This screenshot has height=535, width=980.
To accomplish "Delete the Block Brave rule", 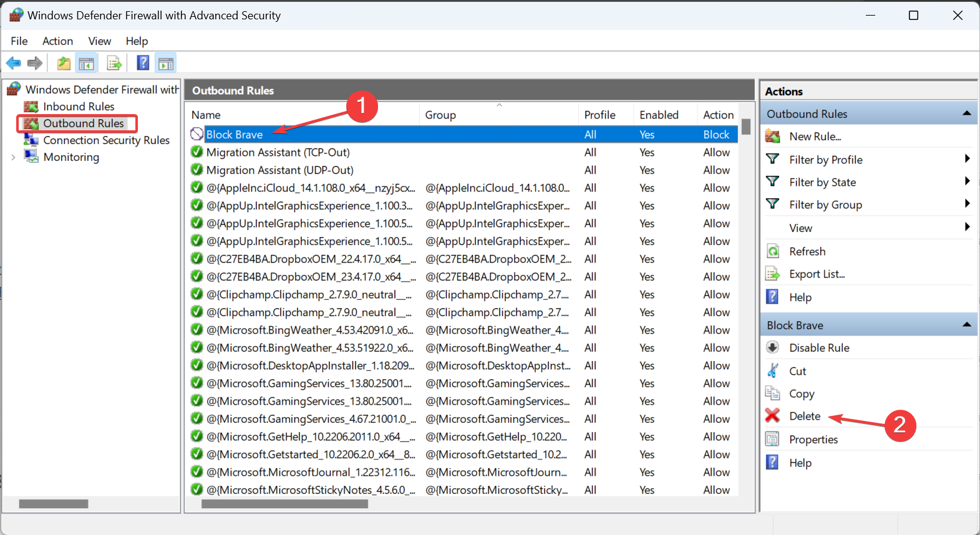I will (805, 416).
